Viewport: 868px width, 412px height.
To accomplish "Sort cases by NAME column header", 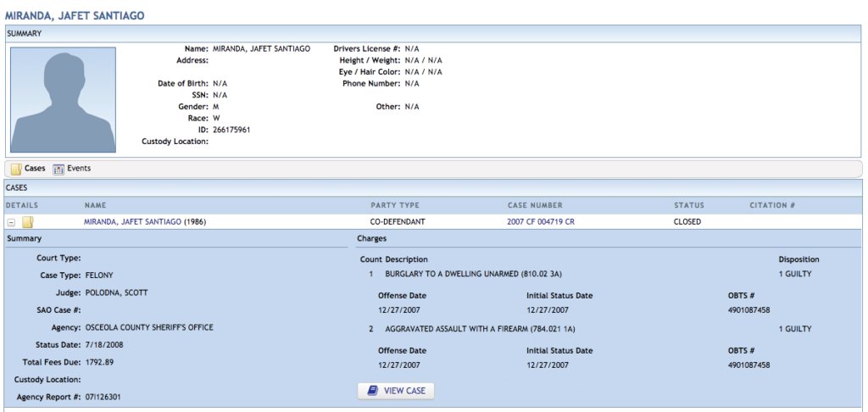I will tap(96, 205).
